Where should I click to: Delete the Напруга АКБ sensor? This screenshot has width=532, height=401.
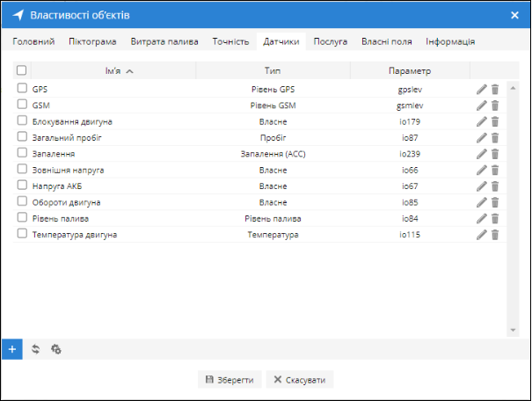click(495, 186)
